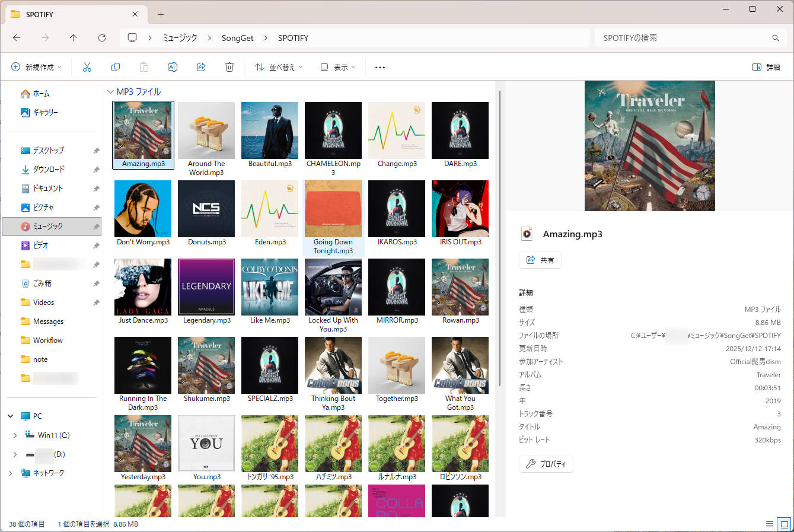The height and width of the screenshot is (532, 794).
Task: Go up to the SongGet folder with the up arrow
Action: point(73,37)
